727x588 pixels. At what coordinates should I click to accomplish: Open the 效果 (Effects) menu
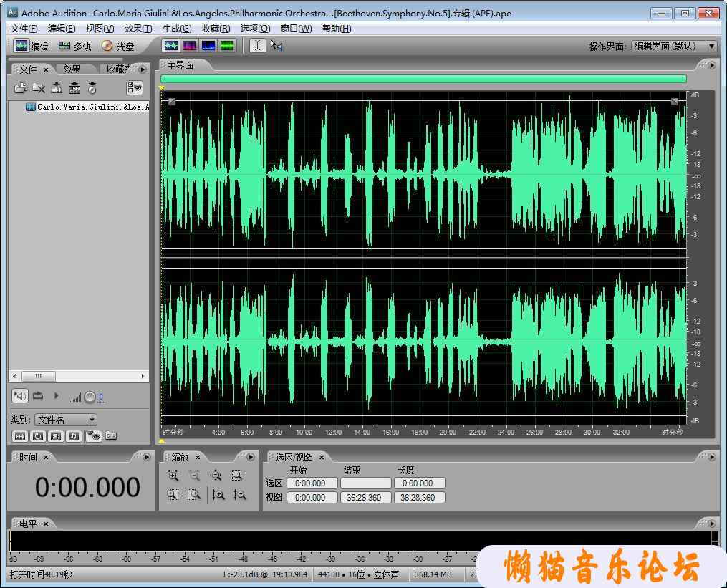pyautogui.click(x=138, y=29)
